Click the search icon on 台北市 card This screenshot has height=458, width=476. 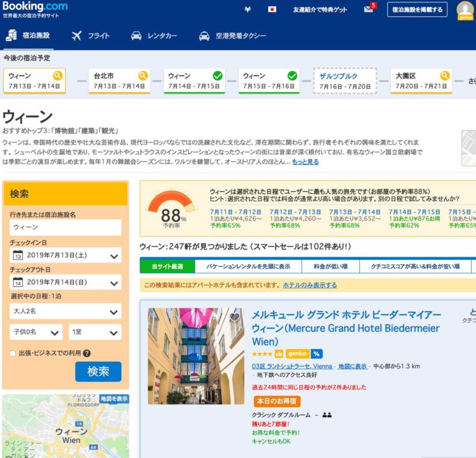(143, 76)
